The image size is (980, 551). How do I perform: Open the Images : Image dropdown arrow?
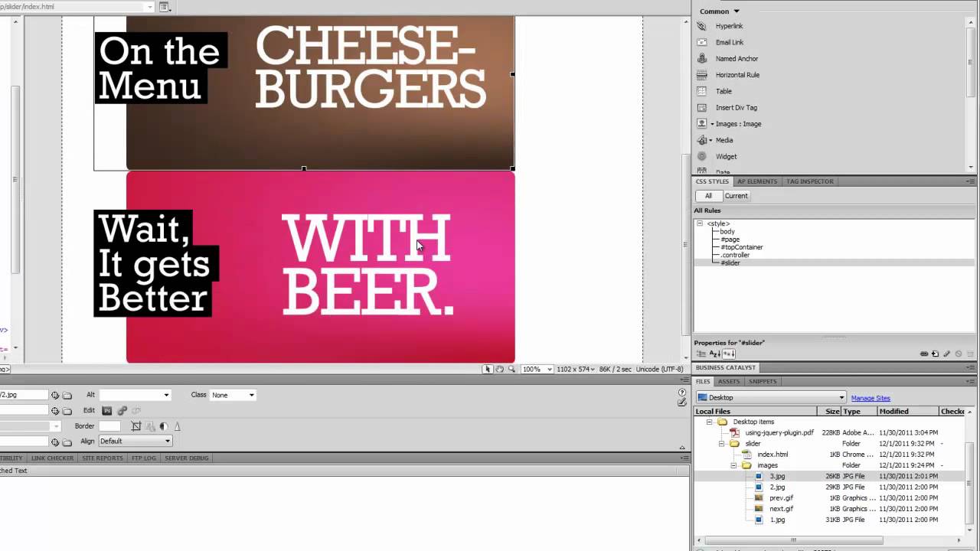click(x=712, y=124)
